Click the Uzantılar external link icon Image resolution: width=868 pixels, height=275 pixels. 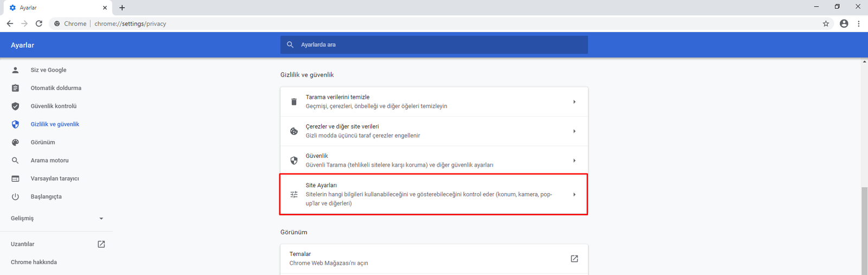pyautogui.click(x=101, y=244)
